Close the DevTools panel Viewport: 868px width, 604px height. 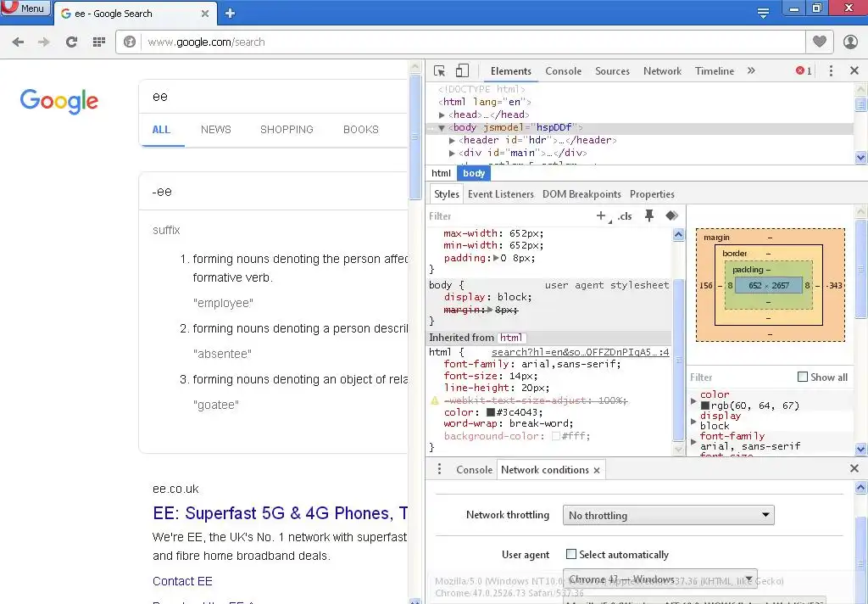click(x=854, y=71)
